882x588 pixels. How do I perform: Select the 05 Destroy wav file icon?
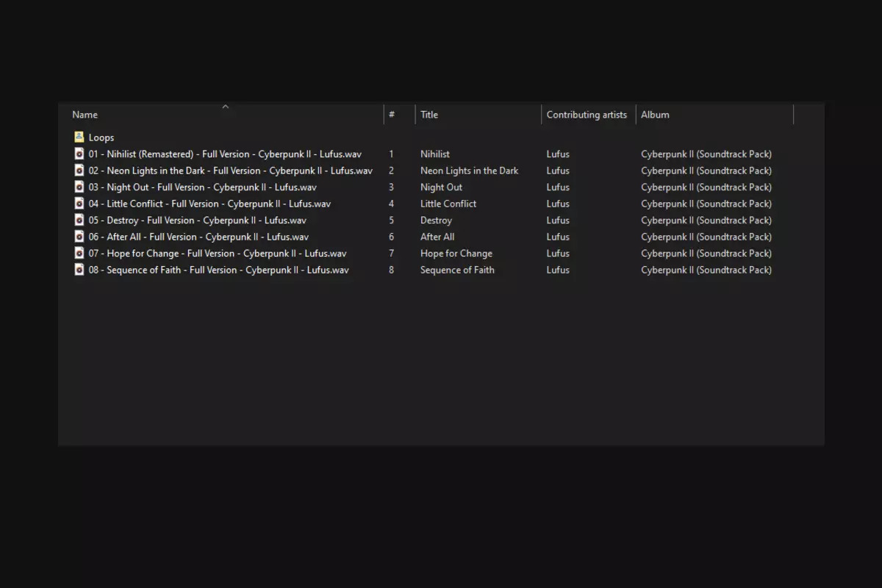pos(79,220)
